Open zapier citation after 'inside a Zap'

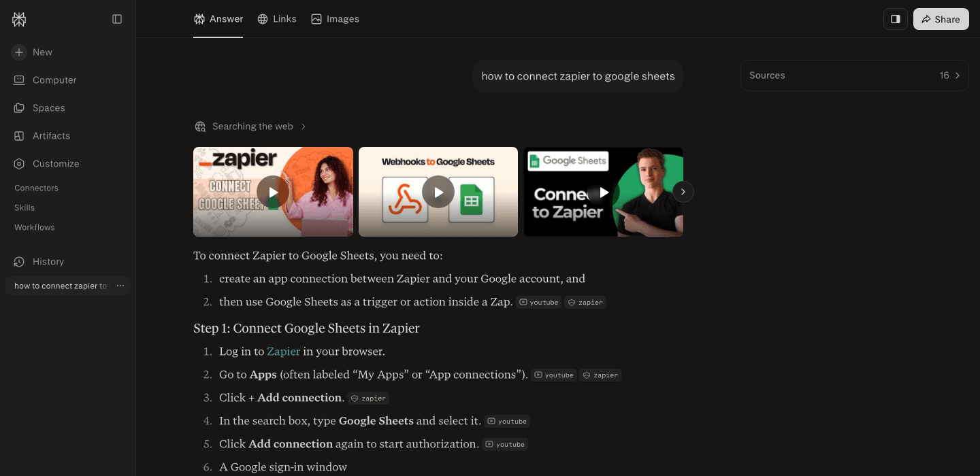point(586,303)
